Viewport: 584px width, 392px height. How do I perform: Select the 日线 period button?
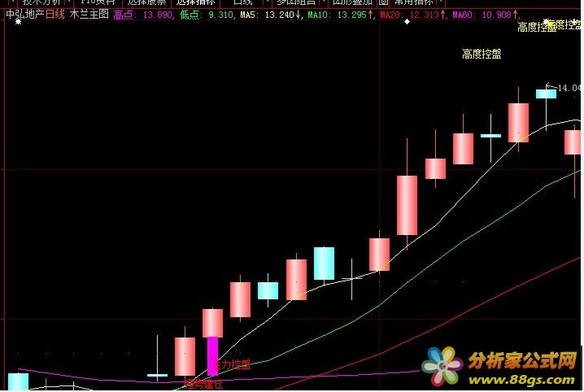click(x=243, y=2)
